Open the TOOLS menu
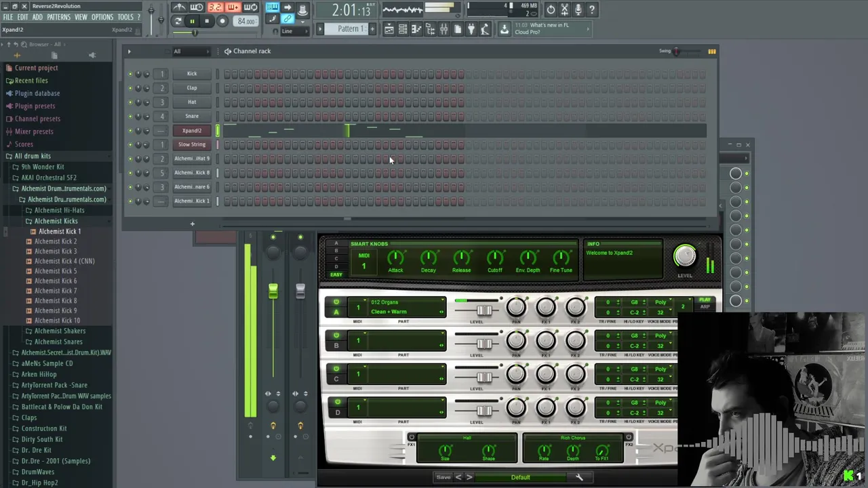 point(125,17)
